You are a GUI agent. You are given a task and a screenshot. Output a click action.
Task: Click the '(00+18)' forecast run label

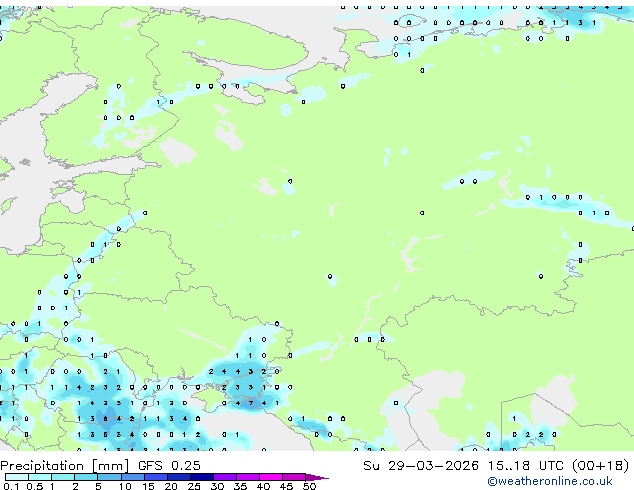(600, 466)
